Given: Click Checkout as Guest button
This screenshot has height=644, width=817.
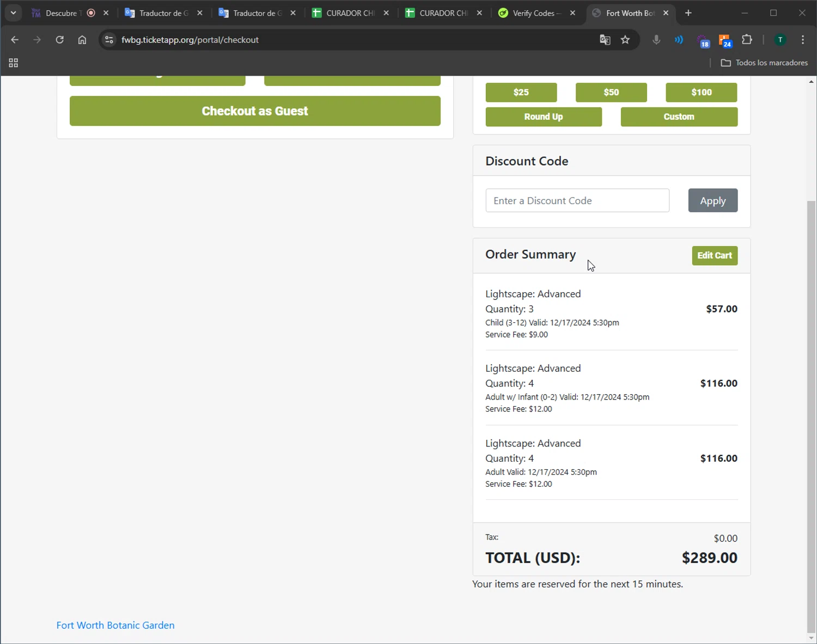Looking at the screenshot, I should [255, 111].
